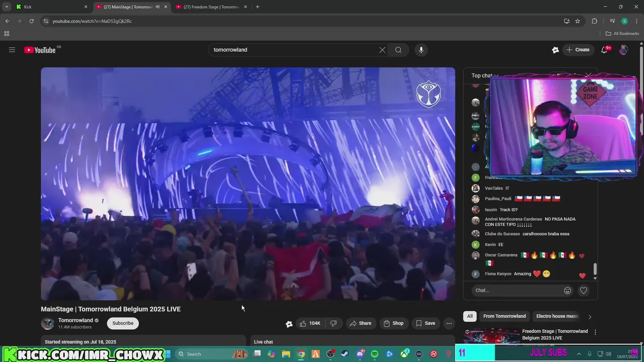The width and height of the screenshot is (644, 362).
Task: Select the Electro house music chip
Action: [x=557, y=316]
